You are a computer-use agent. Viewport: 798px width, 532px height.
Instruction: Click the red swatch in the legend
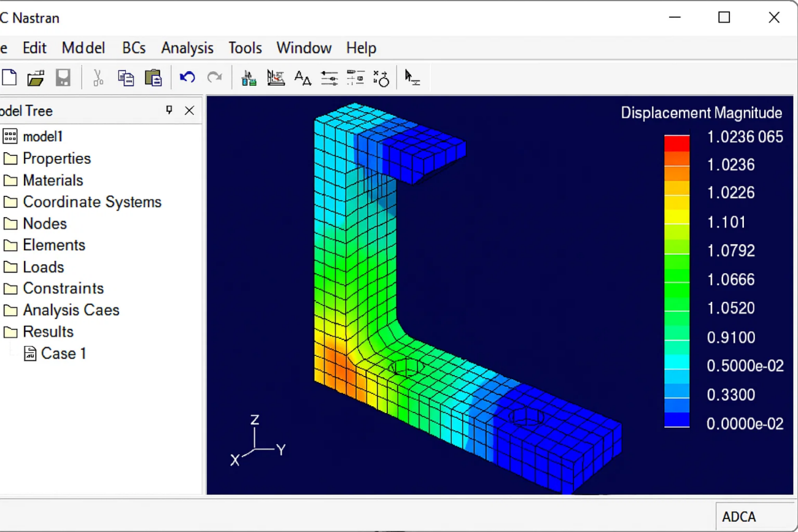[x=676, y=143]
